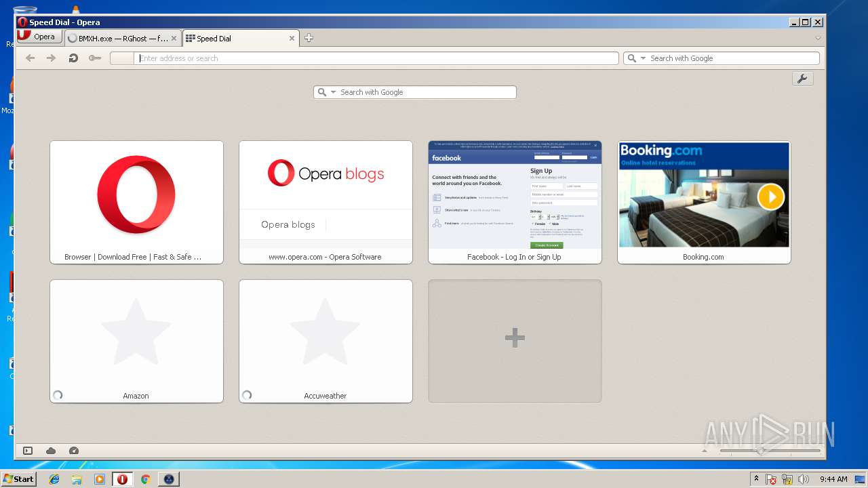Image resolution: width=868 pixels, height=488 pixels.
Task: Open the dark round taskbar app icon
Action: click(169, 479)
